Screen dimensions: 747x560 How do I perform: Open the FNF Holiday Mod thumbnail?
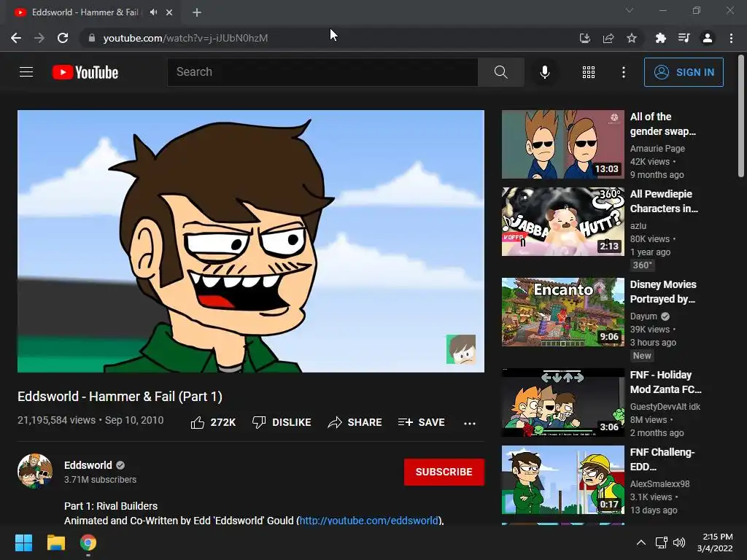pos(563,402)
